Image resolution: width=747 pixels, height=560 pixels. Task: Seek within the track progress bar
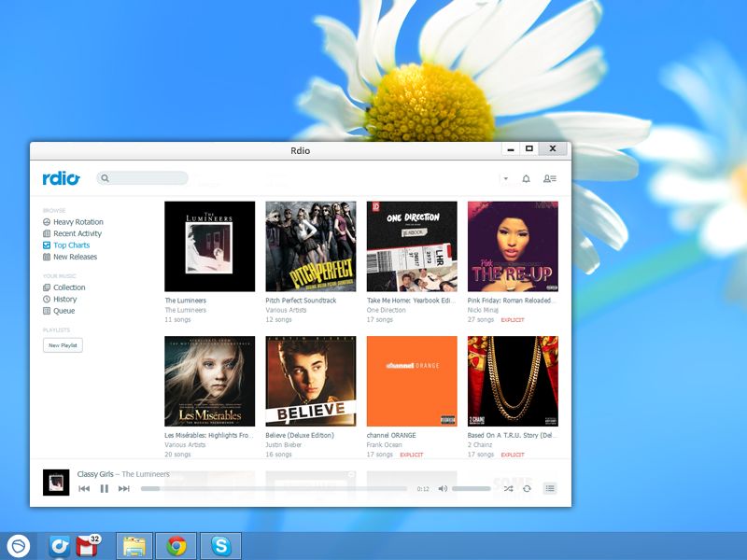[x=274, y=488]
